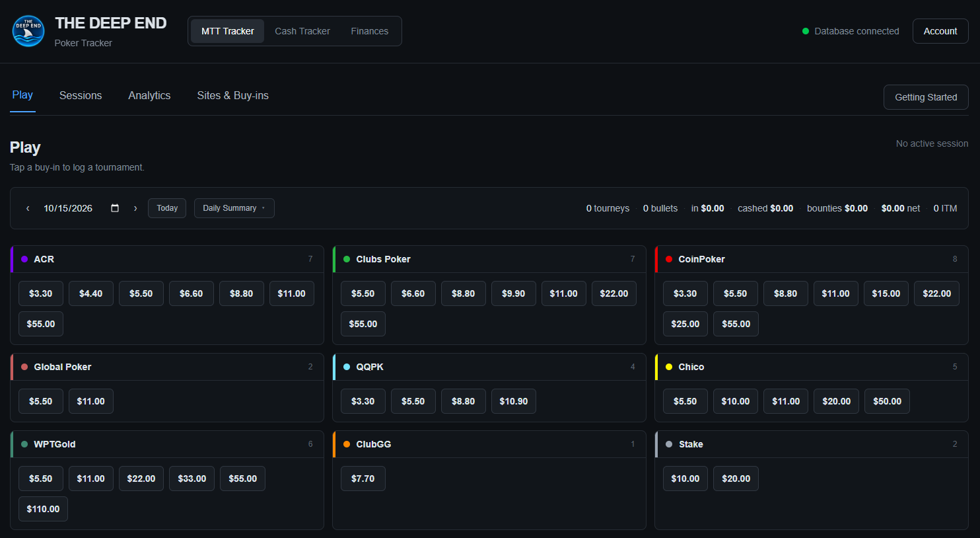
Task: Click the Stake site header name
Action: [x=691, y=444]
